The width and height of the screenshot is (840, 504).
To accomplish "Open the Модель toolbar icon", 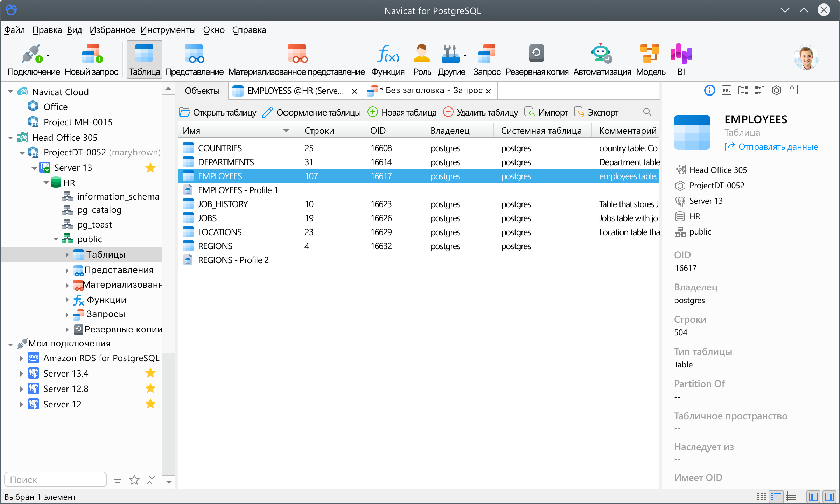I will coord(650,60).
